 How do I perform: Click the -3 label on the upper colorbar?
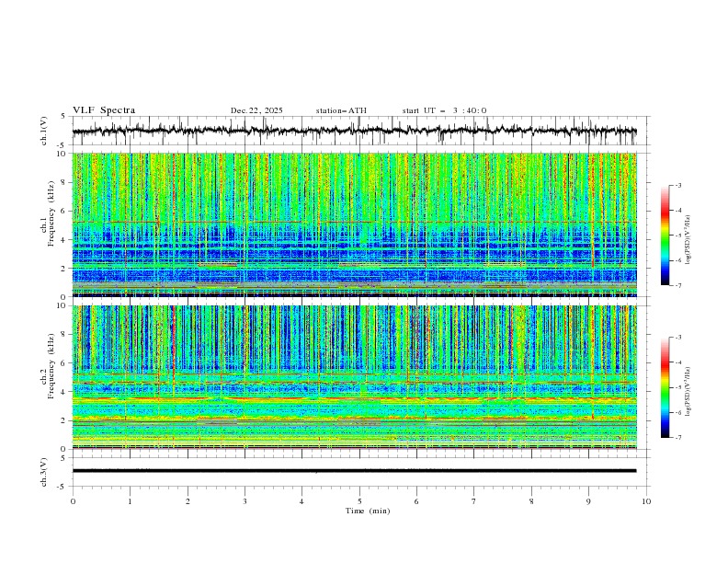[x=677, y=186]
